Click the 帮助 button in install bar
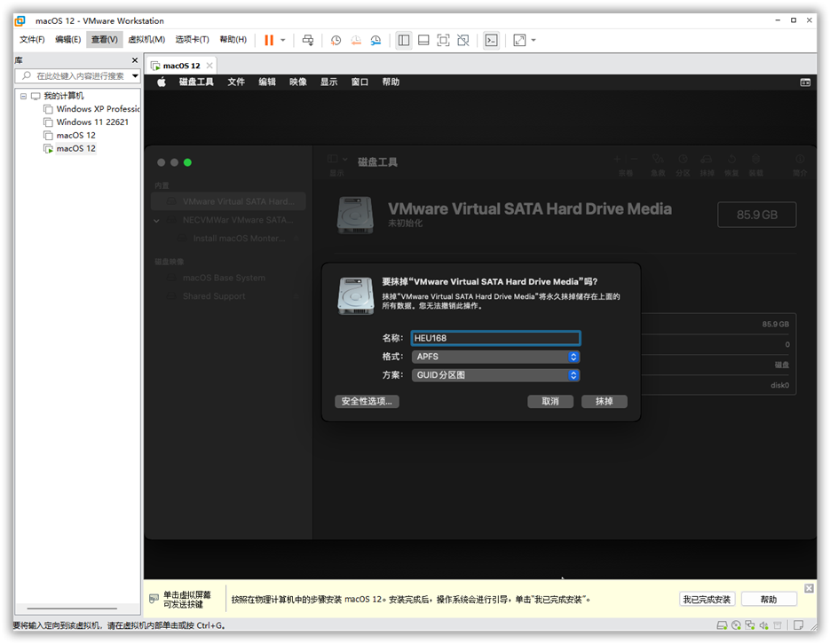The height and width of the screenshot is (644, 830). coord(769,599)
